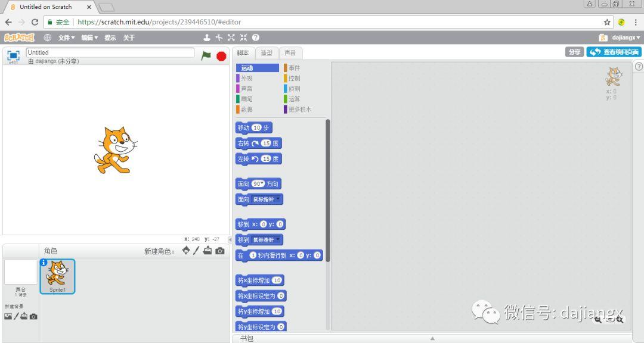The height and width of the screenshot is (343, 644).
Task: Select the 运算 block category
Action: click(x=304, y=99)
